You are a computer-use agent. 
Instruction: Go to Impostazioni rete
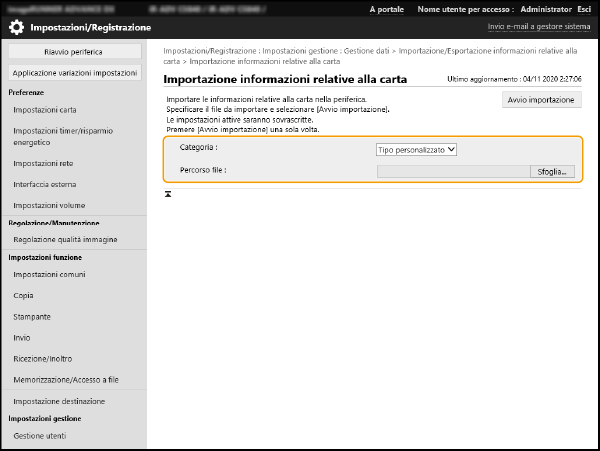click(43, 163)
